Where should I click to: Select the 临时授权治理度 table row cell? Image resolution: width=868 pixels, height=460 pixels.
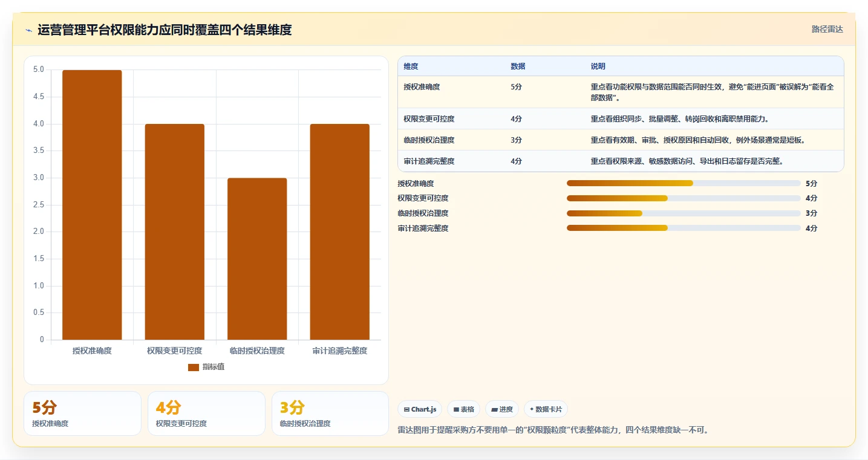[x=429, y=140]
